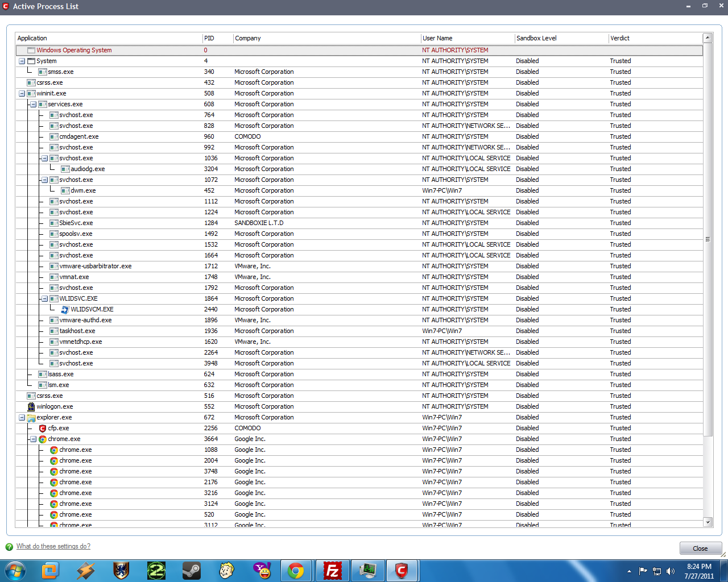728x582 pixels.
Task: Select the Windows Operating System row
Action: coord(359,50)
